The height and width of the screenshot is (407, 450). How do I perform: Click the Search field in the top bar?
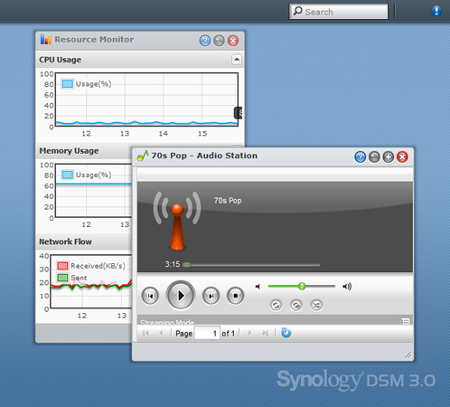point(339,12)
